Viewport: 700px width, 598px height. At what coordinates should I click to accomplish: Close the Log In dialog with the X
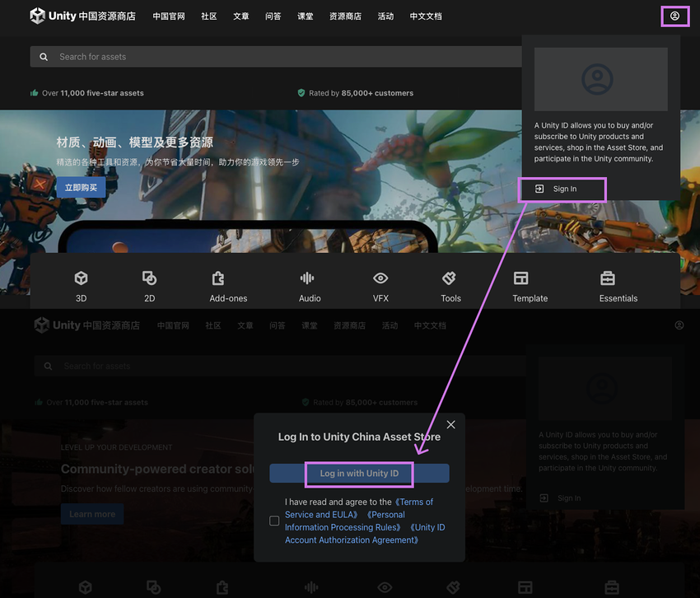451,425
